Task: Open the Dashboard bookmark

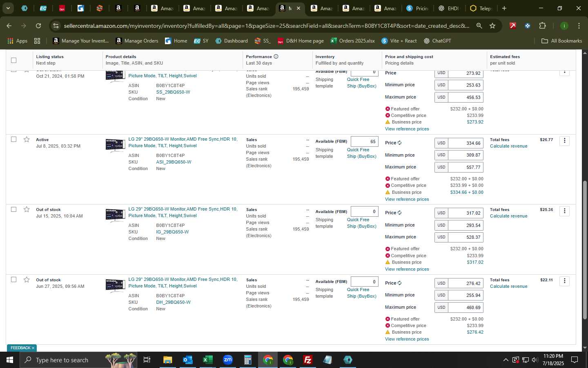Action: click(x=232, y=41)
